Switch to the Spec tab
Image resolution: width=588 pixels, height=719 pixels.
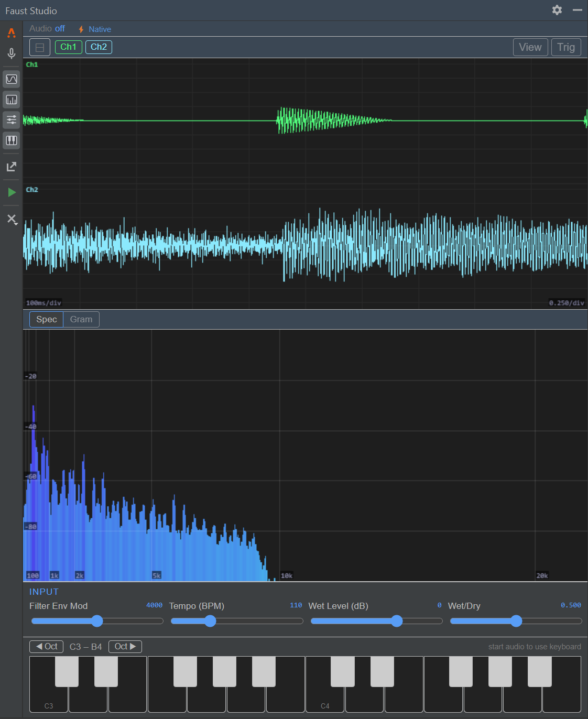pos(47,319)
